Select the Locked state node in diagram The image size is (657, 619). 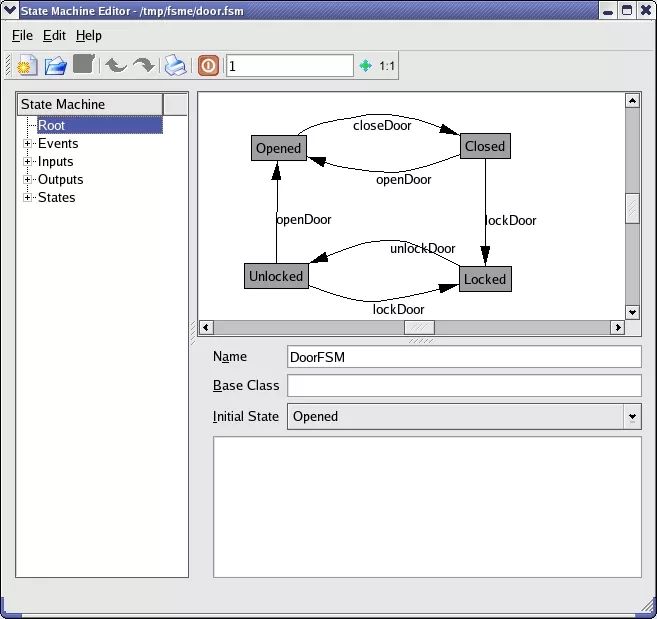click(485, 279)
